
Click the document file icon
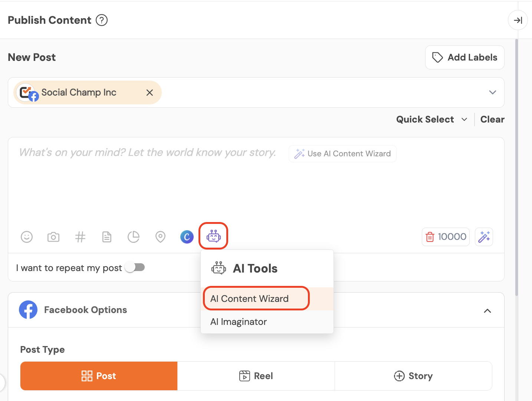[x=107, y=237]
